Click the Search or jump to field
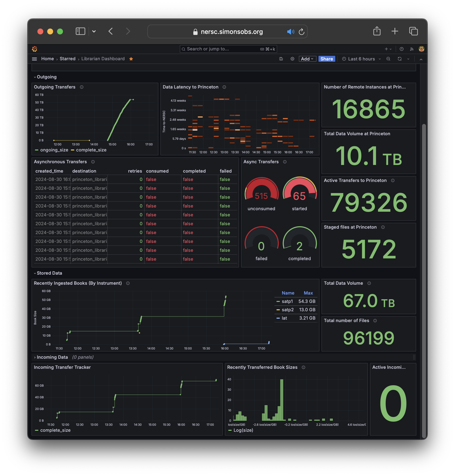This screenshot has height=476, width=455. tap(228, 49)
